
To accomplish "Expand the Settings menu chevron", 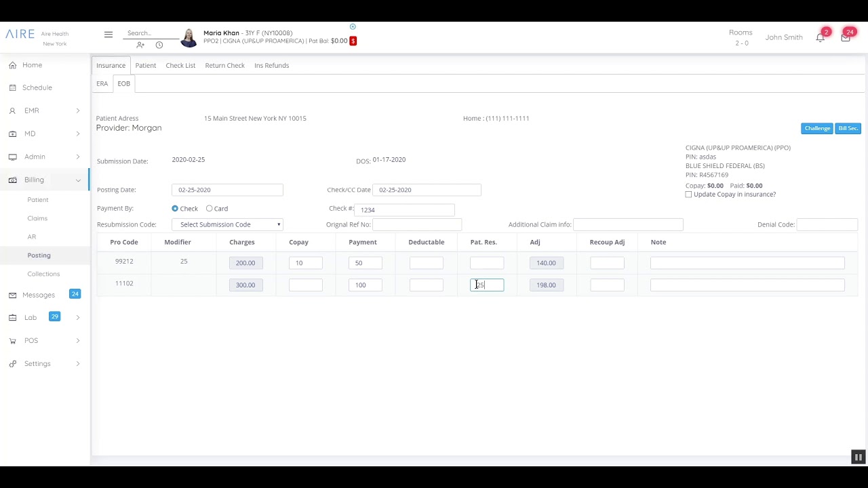I will coord(78,363).
